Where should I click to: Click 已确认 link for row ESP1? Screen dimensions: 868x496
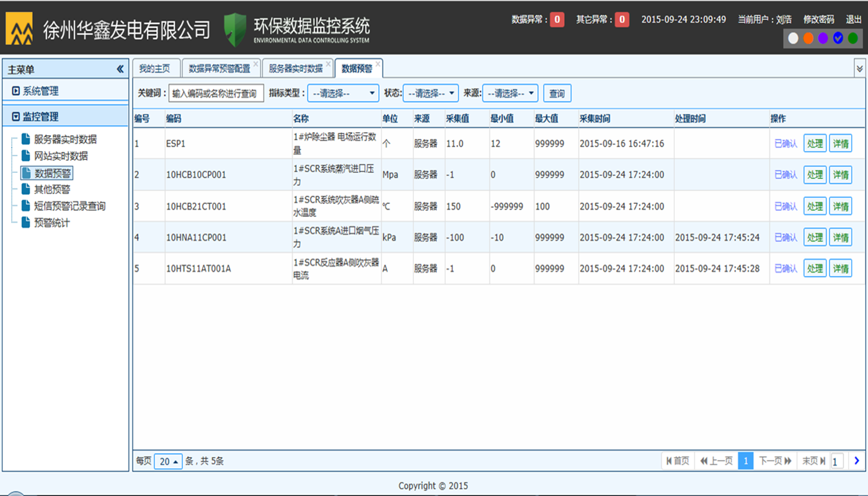786,143
